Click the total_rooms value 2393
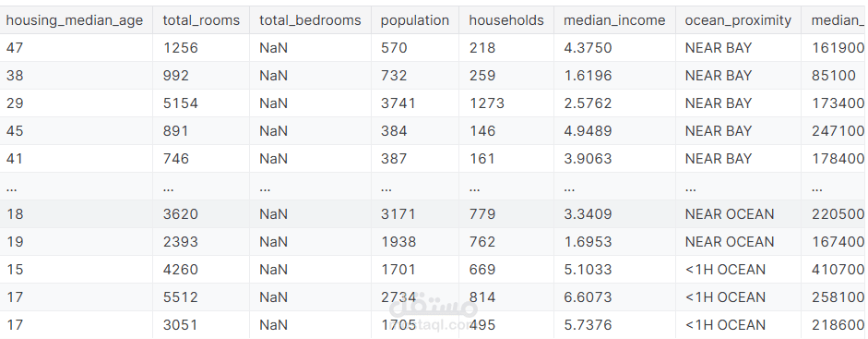Image resolution: width=868 pixels, height=339 pixels. [180, 242]
